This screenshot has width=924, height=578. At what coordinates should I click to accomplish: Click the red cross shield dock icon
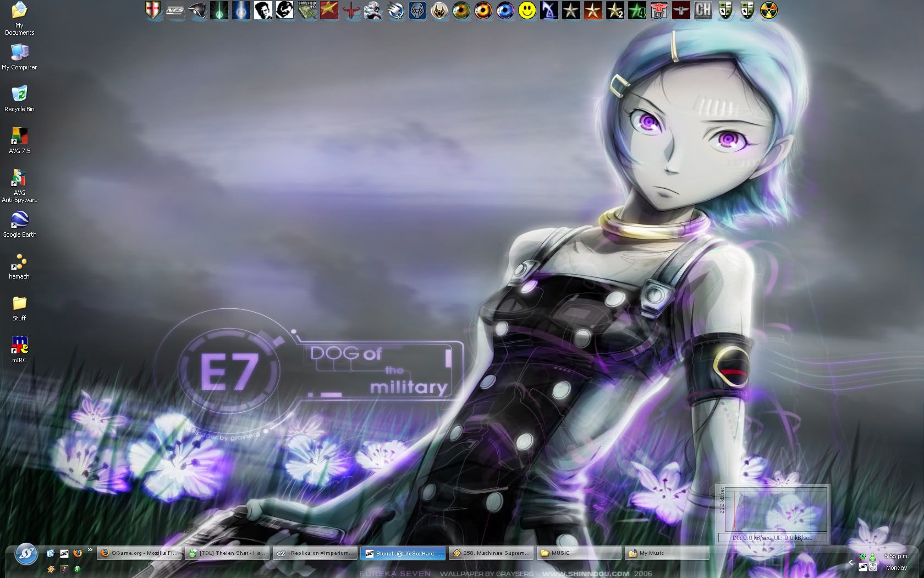pos(153,10)
